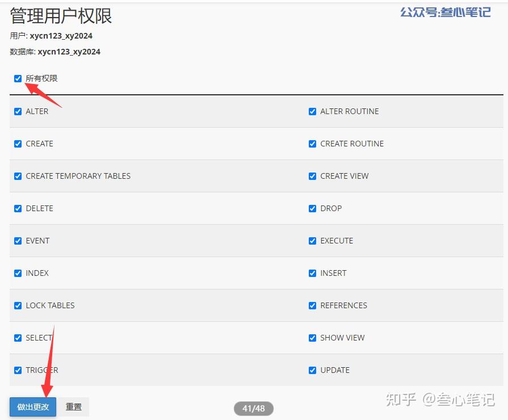Viewport: 508px width, 420px height.
Task: Uncheck CREATE TEMPORARY TABLES
Action: coord(18,176)
